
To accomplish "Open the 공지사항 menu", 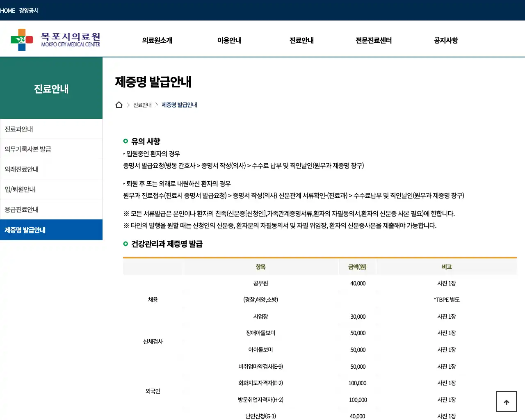I will click(445, 40).
